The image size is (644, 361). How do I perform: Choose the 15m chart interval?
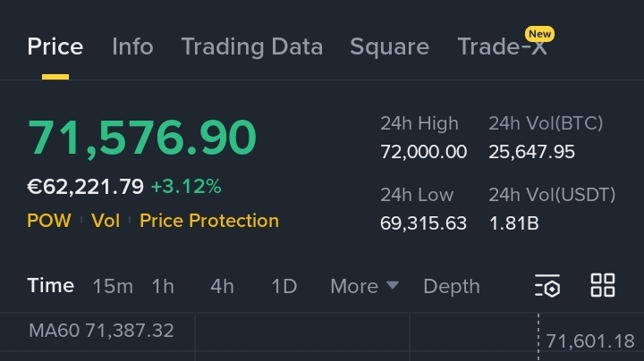(113, 286)
